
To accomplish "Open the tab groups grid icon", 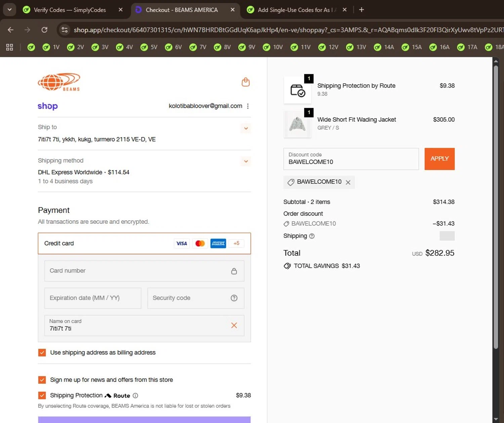I will [9, 47].
